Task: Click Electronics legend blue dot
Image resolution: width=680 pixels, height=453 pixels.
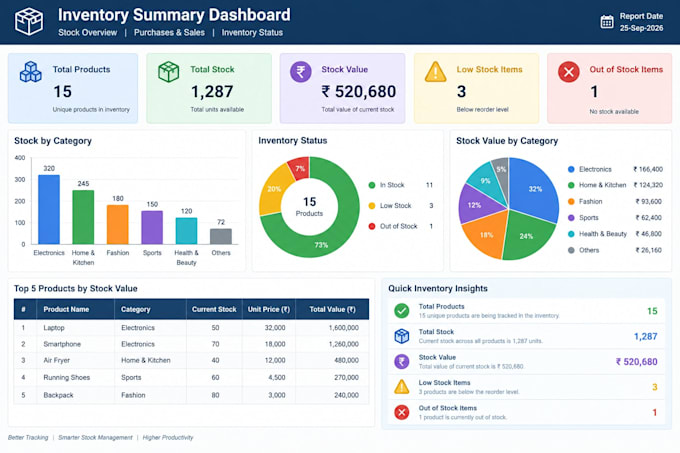Action: pyautogui.click(x=571, y=169)
